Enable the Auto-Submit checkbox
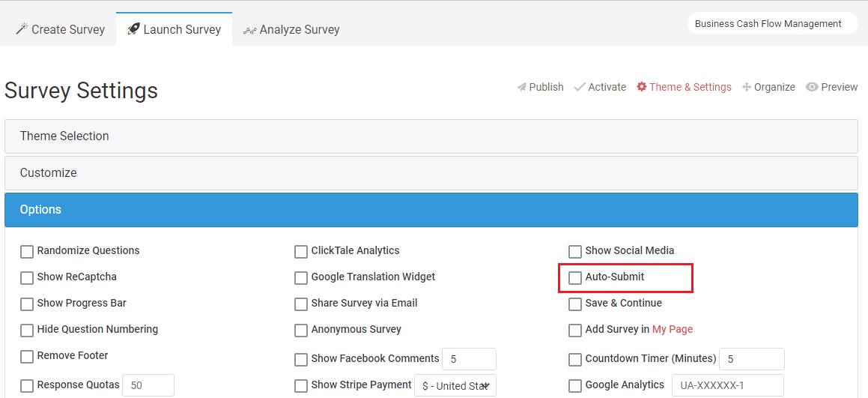 [576, 278]
